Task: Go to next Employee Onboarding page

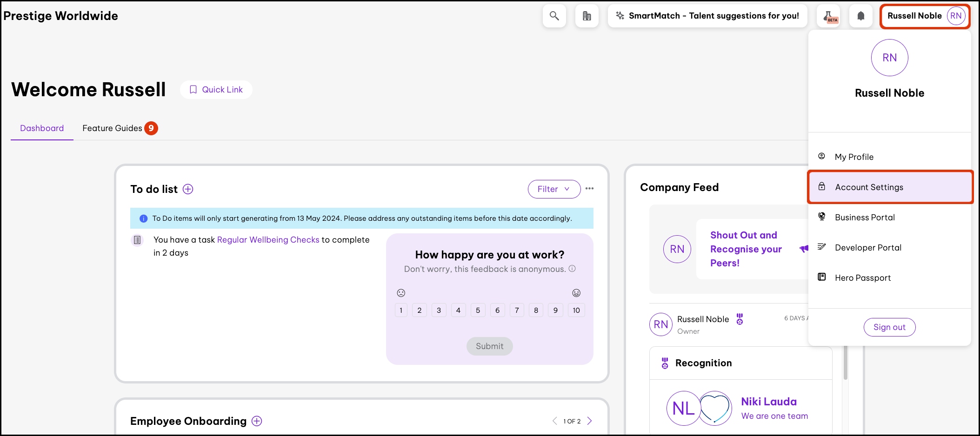Action: pos(589,421)
